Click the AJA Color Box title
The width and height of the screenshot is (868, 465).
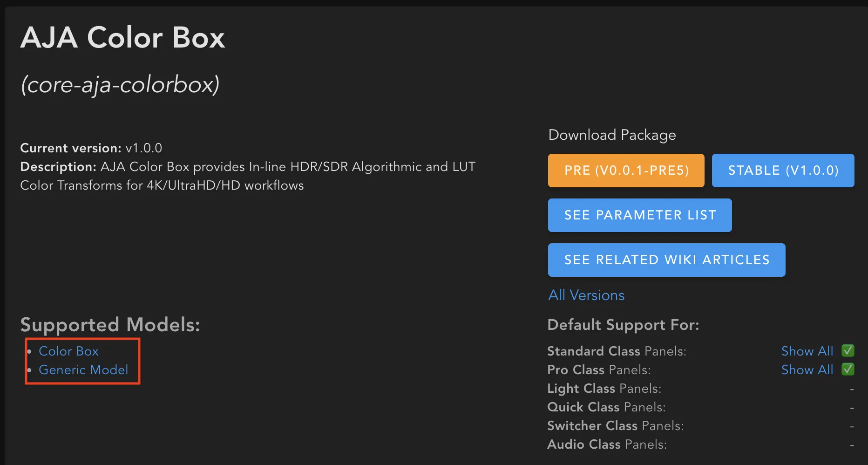[x=123, y=37]
